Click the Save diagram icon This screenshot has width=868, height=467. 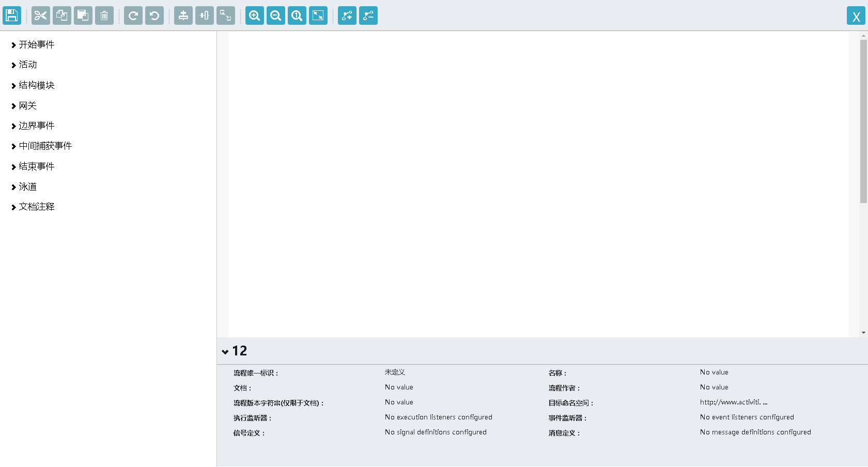[11, 15]
